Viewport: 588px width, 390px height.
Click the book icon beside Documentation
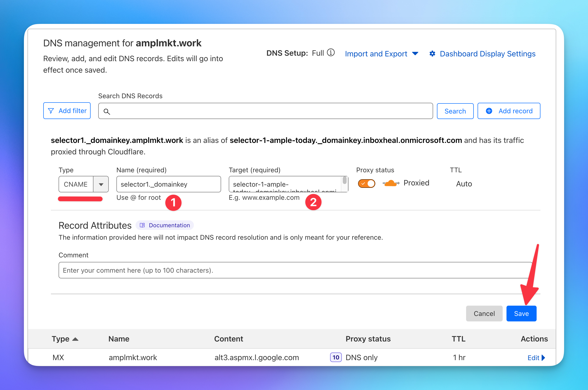pos(142,225)
